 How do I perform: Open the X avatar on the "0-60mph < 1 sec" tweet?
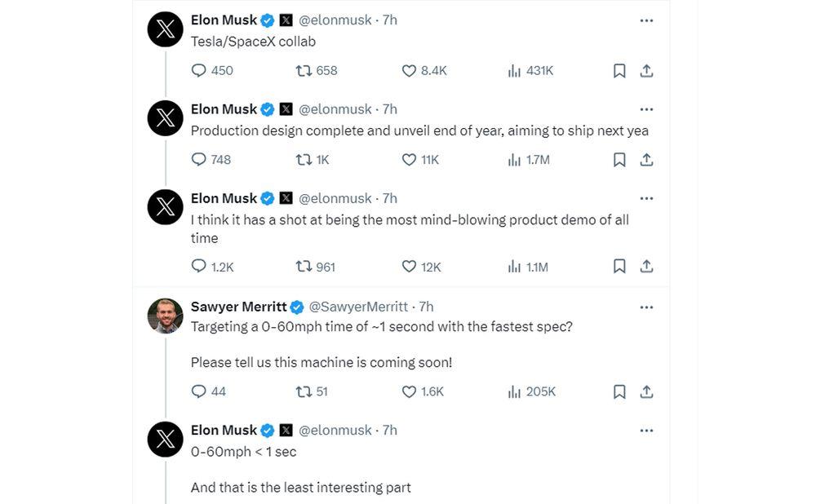click(165, 439)
